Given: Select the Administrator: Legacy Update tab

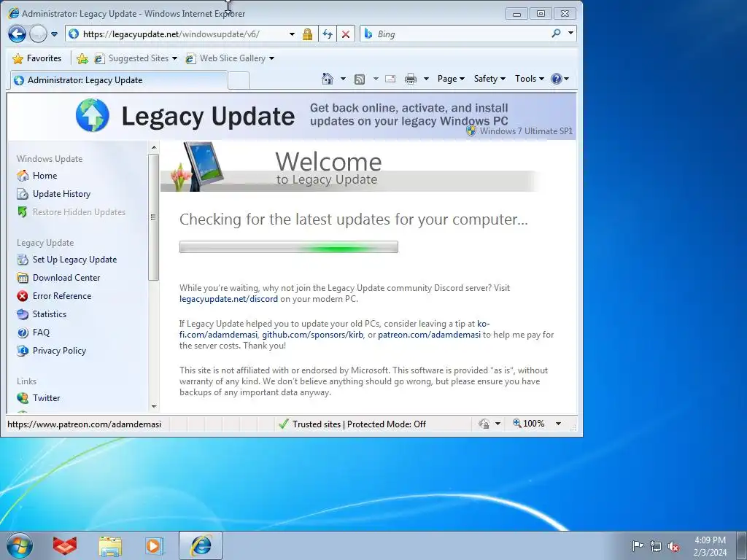Looking at the screenshot, I should click(x=118, y=80).
